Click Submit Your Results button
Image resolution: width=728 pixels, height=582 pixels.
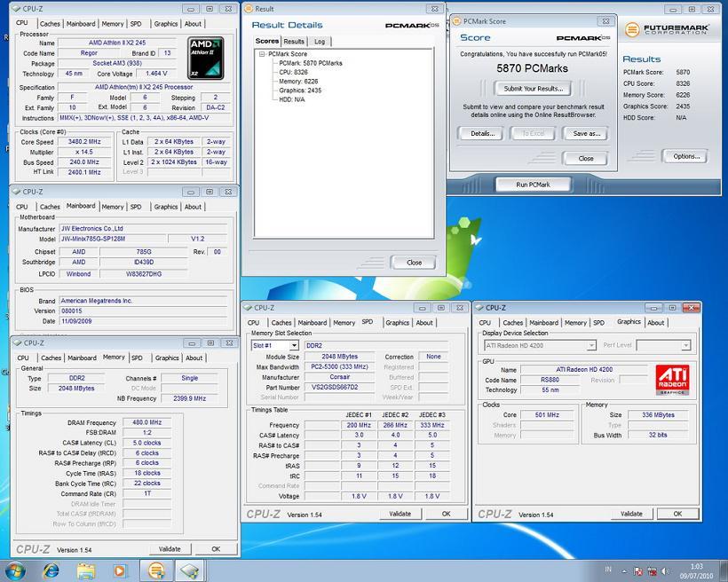533,88
